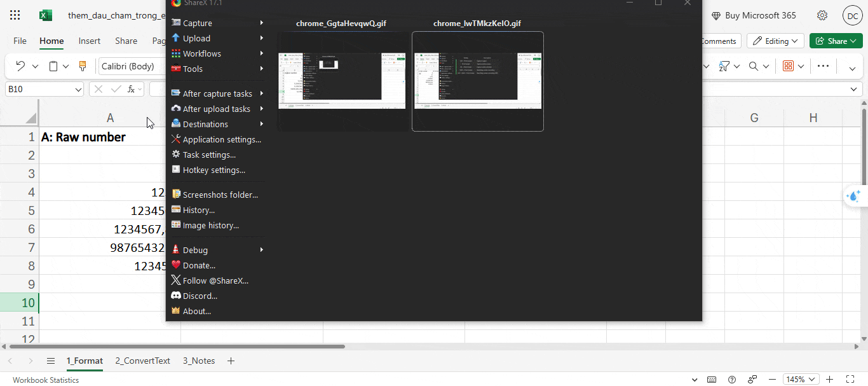Image resolution: width=868 pixels, height=386 pixels.
Task: Open the Share ribbon tab
Action: coord(126,41)
